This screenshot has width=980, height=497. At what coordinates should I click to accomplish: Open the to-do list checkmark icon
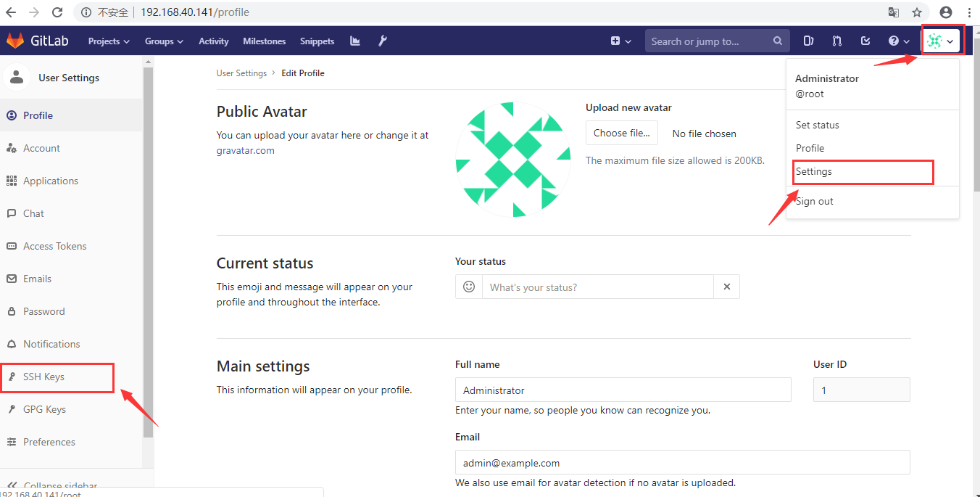[865, 41]
